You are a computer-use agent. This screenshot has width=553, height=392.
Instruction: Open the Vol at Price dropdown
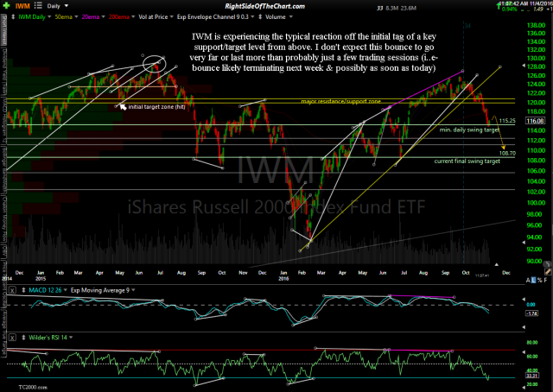pyautogui.click(x=171, y=17)
